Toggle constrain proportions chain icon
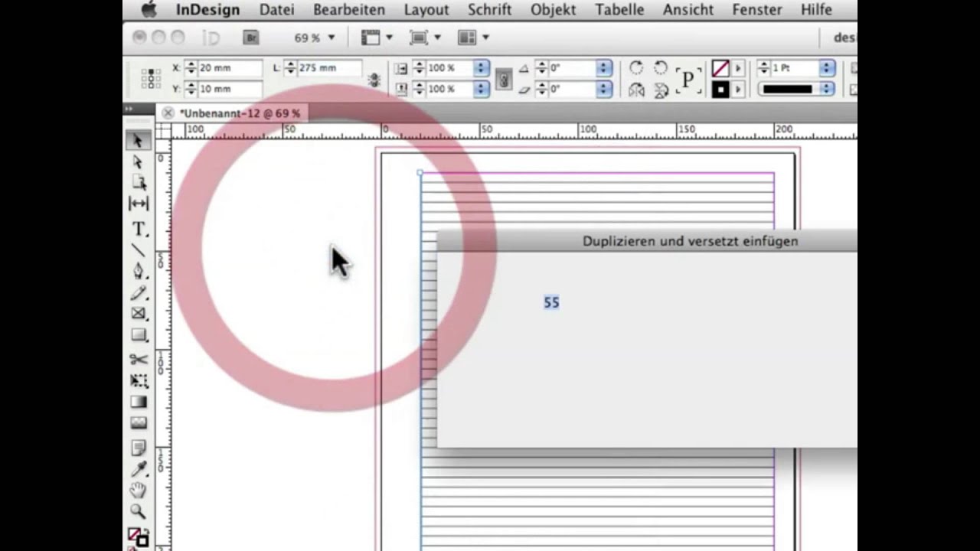The height and width of the screenshot is (551, 980). pyautogui.click(x=504, y=79)
